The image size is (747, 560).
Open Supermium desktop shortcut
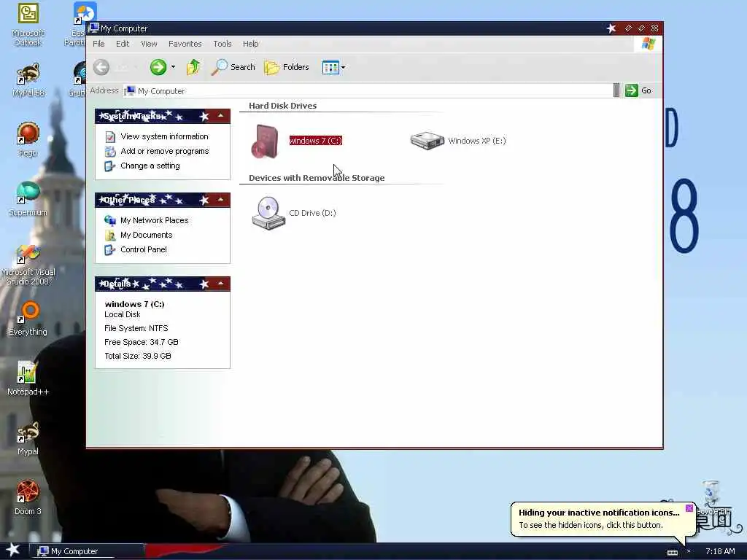pos(28,200)
